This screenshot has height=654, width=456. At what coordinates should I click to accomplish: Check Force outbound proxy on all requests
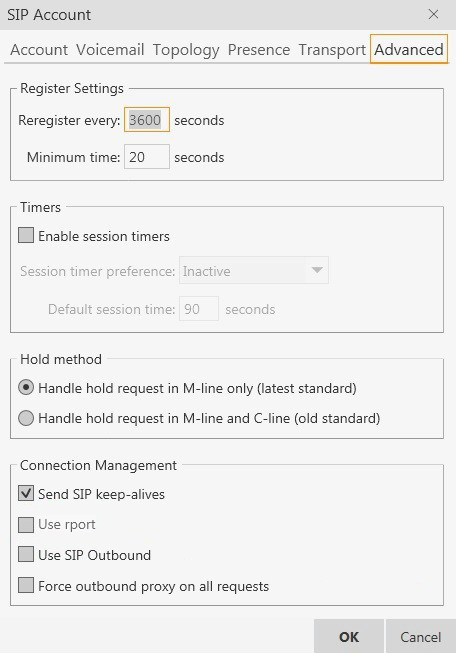tap(26, 586)
